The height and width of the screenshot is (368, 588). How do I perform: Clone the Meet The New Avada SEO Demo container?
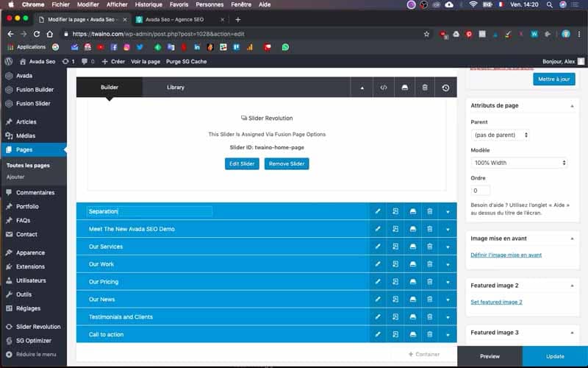395,229
